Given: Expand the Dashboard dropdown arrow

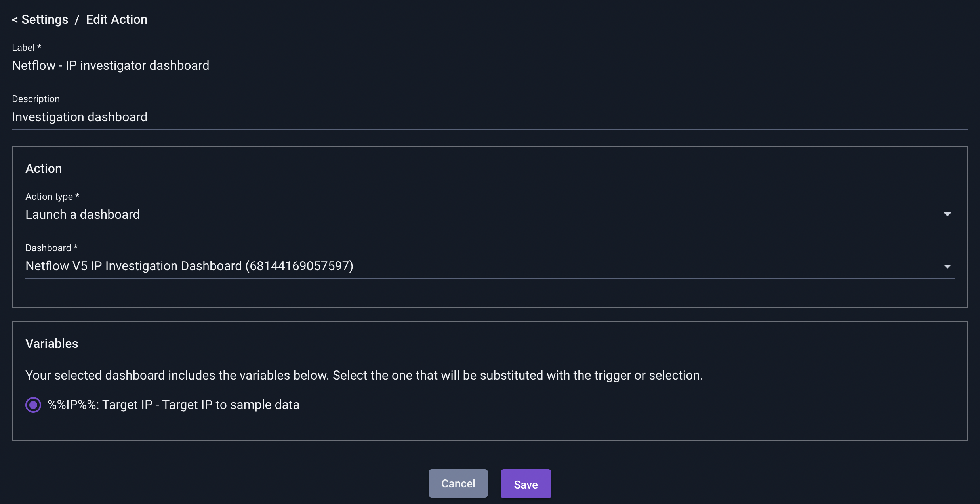Looking at the screenshot, I should (x=947, y=267).
